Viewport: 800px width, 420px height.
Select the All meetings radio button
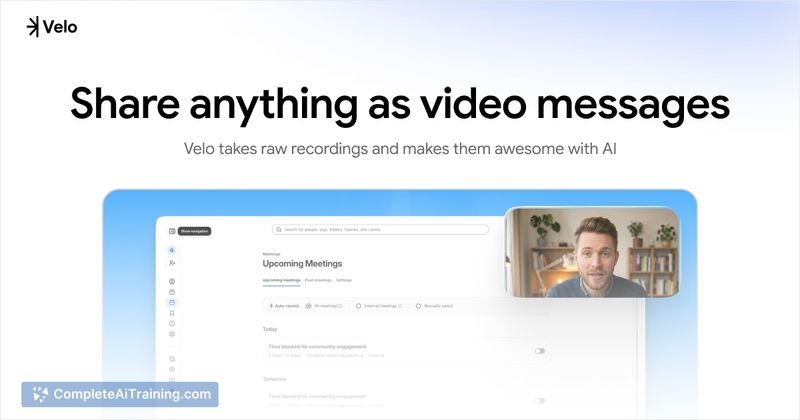click(308, 305)
